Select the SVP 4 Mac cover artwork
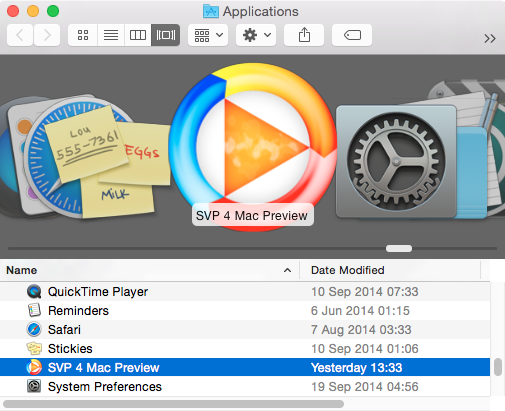 [252, 147]
